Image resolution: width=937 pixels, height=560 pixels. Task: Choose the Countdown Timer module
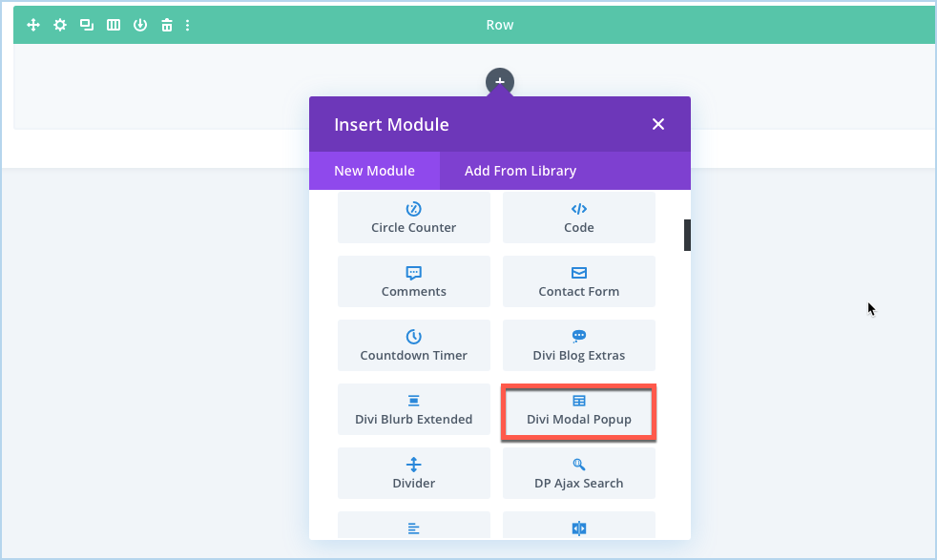[413, 345]
